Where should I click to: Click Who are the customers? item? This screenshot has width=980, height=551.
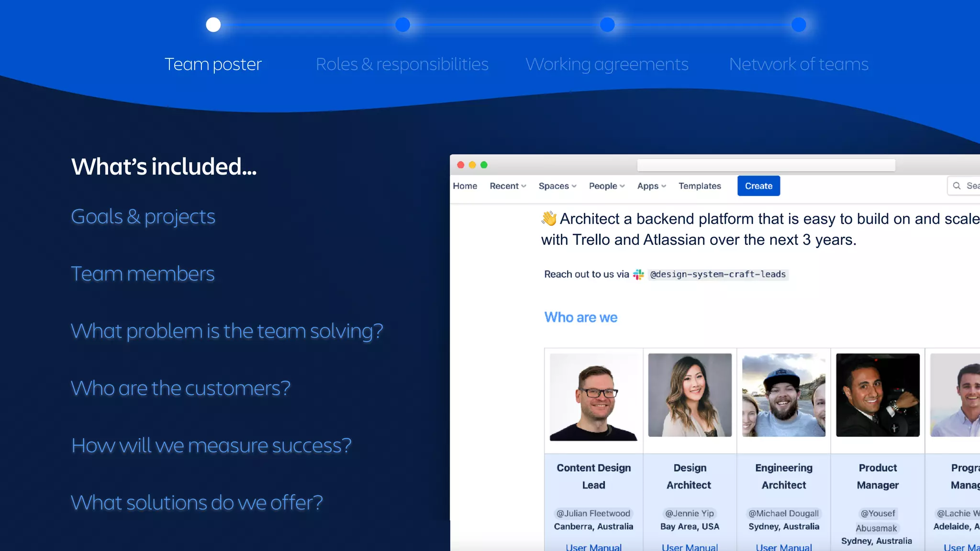pyautogui.click(x=180, y=388)
